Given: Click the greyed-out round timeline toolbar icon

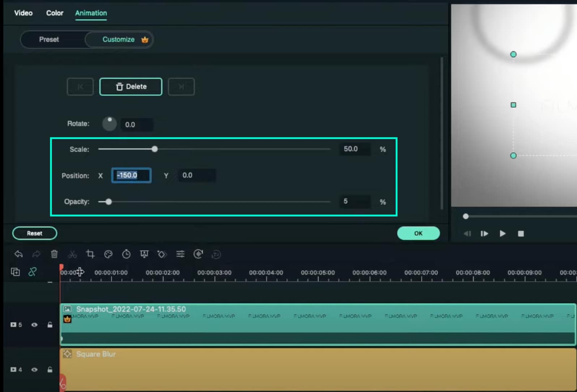Looking at the screenshot, I should tap(216, 255).
